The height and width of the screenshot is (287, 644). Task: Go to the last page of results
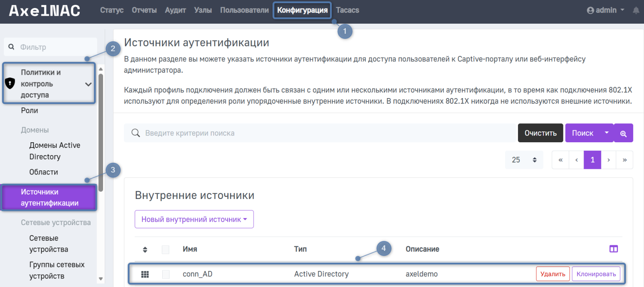click(624, 160)
